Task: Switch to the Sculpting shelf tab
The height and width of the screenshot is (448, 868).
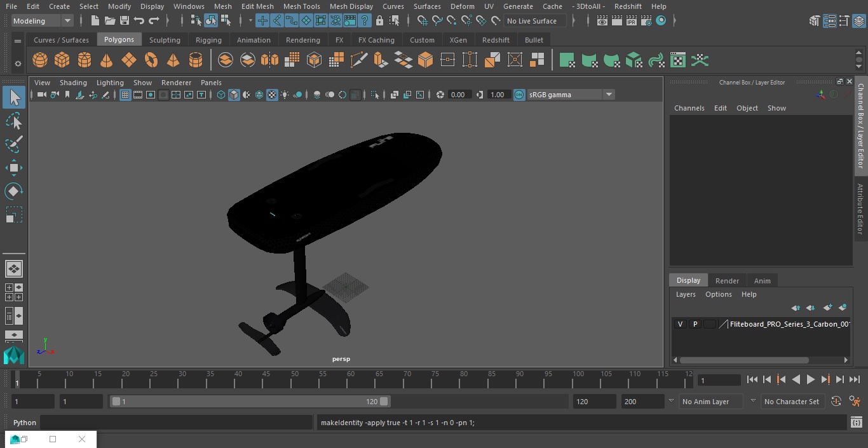Action: click(x=165, y=39)
